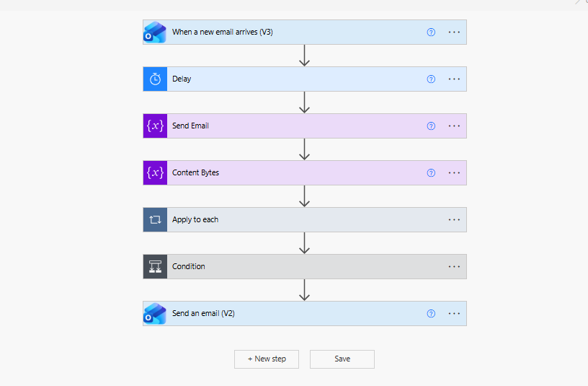Expand the Condition step card
Image resolution: width=588 pixels, height=386 pixels.
point(305,267)
